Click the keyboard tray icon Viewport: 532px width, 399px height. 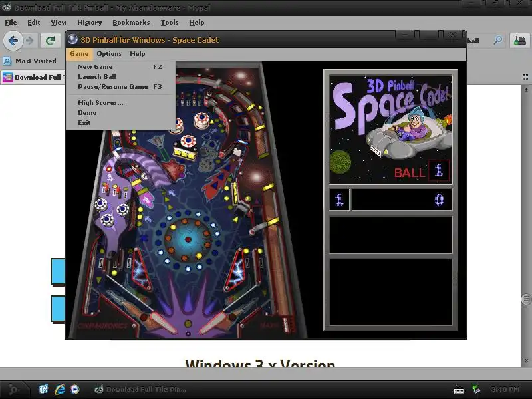(x=459, y=390)
